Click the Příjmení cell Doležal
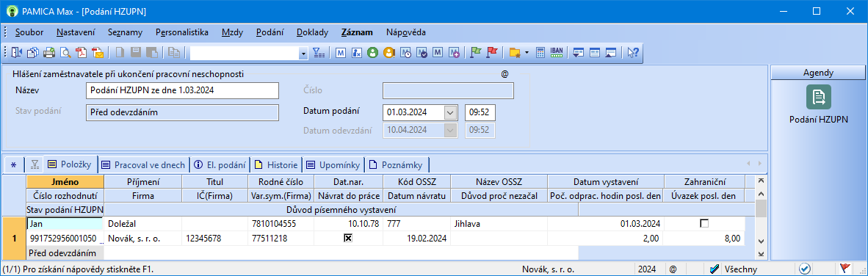The height and width of the screenshot is (276, 868). click(x=142, y=223)
